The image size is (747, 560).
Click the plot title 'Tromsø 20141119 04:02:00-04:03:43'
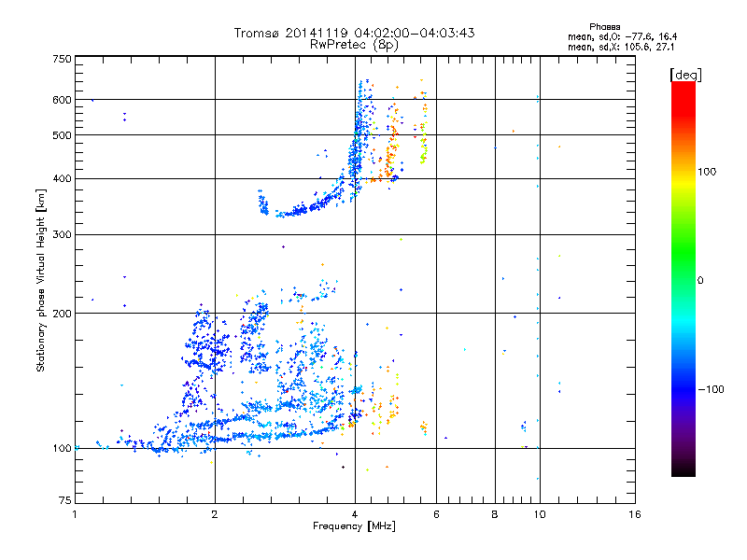pyautogui.click(x=355, y=33)
